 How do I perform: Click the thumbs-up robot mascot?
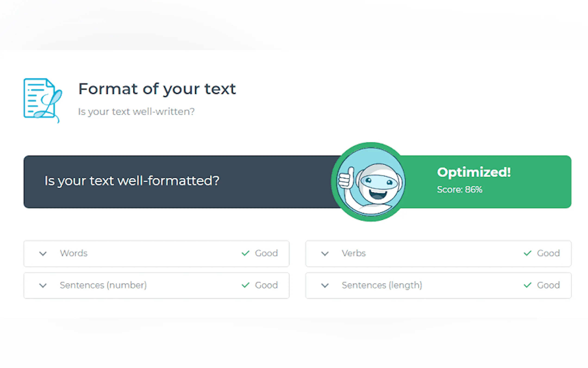(371, 182)
